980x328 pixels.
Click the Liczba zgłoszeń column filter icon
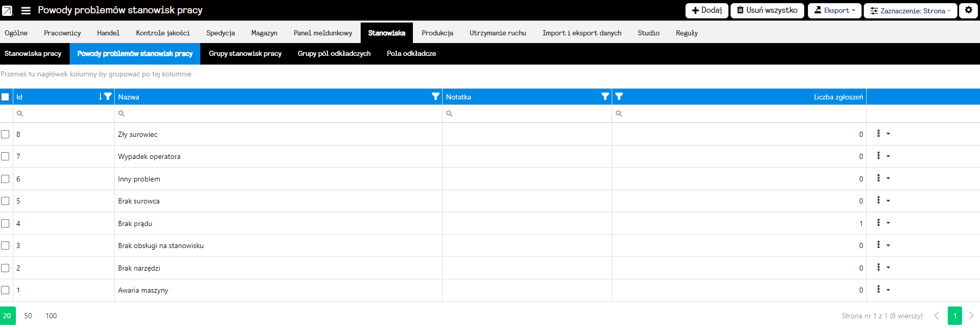(x=619, y=96)
